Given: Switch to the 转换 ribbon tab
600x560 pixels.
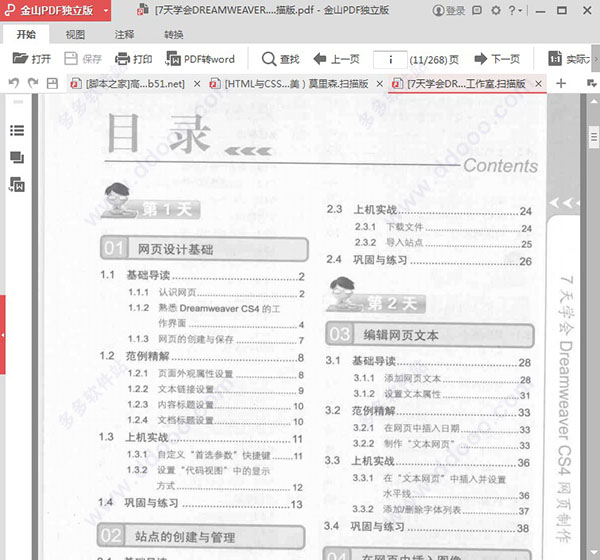Looking at the screenshot, I should pos(173,35).
